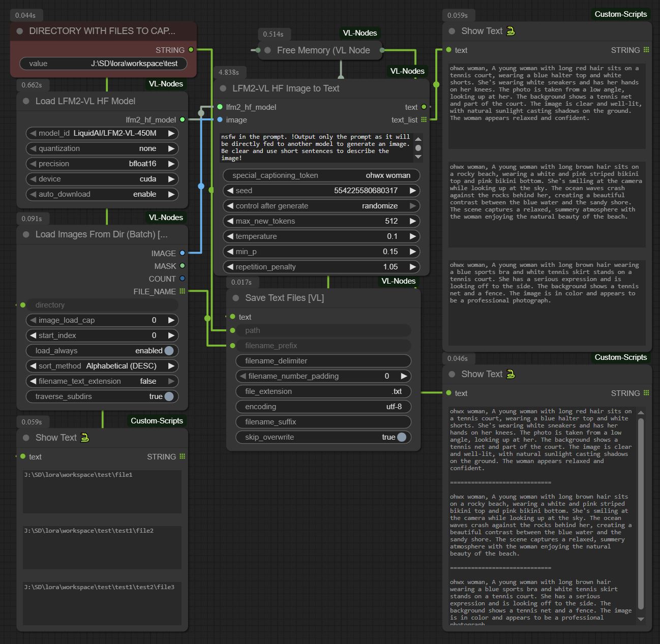Click the text_list grid output socket
Viewport: 660px width, 644px height.
424,120
